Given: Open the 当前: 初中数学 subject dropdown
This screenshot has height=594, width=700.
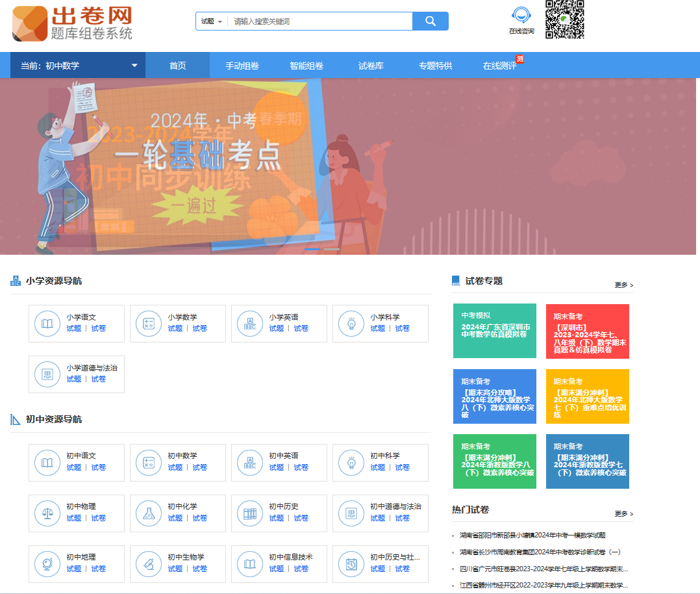Looking at the screenshot, I should pyautogui.click(x=78, y=66).
